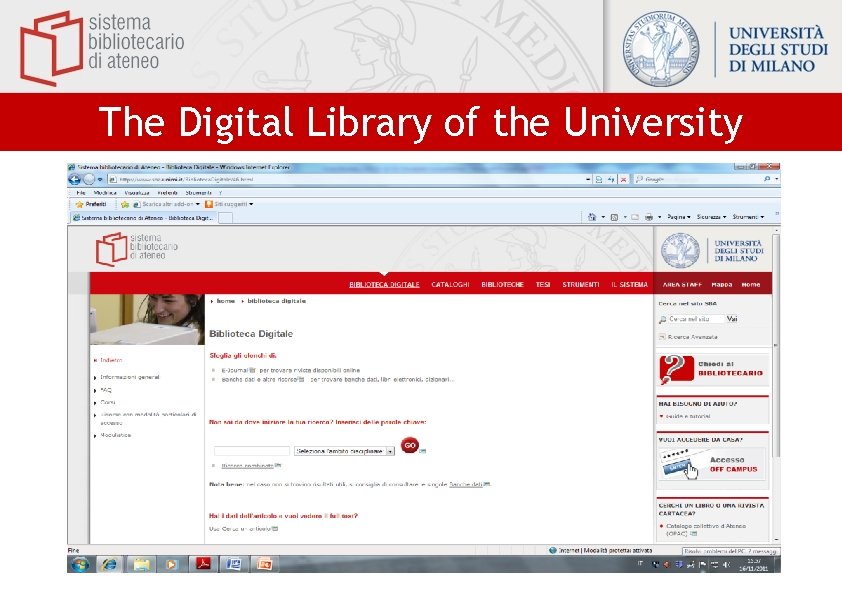Click the Home link in the red bar
The image size is (842, 595).
click(x=751, y=285)
